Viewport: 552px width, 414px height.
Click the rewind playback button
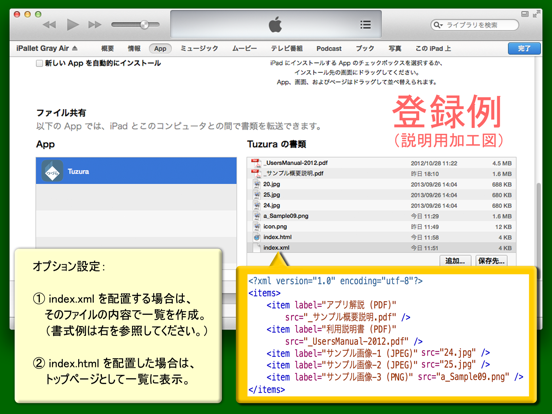click(49, 25)
